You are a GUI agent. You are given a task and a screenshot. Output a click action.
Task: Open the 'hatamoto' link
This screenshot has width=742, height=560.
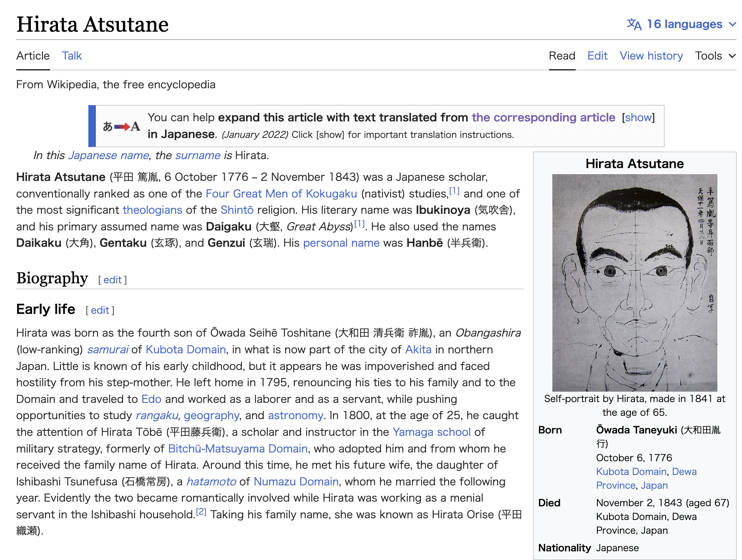coord(211,482)
